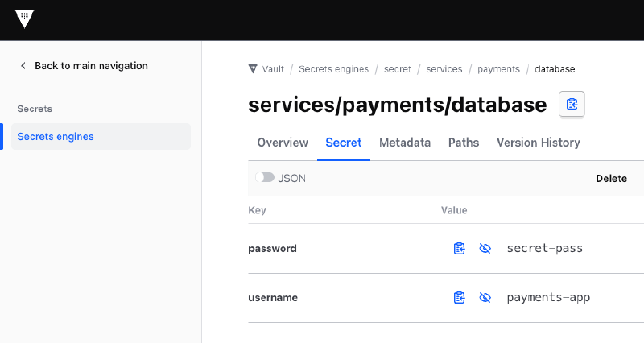The image size is (644, 343).
Task: Select the Secret tab
Action: (343, 143)
